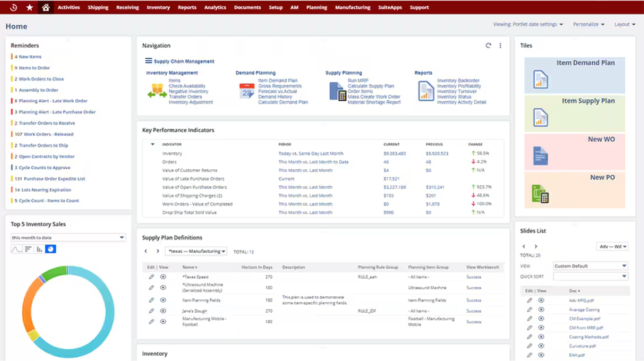The image size is (644, 361).
Task: Edit the CM Example.pdf slide
Action: pyautogui.click(x=529, y=319)
